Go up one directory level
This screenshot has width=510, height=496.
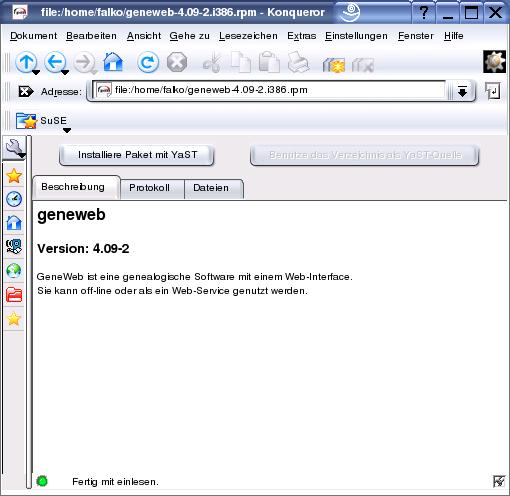26,62
